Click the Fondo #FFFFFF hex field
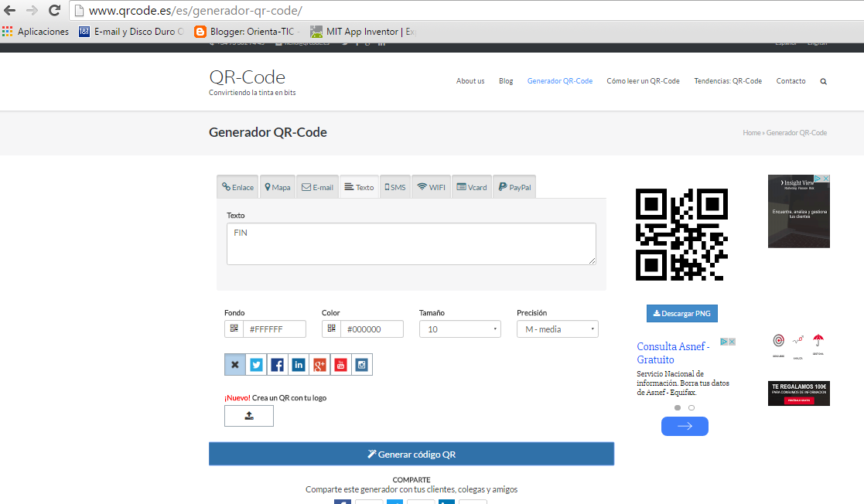Viewport: 864px width, 504px height. point(275,329)
